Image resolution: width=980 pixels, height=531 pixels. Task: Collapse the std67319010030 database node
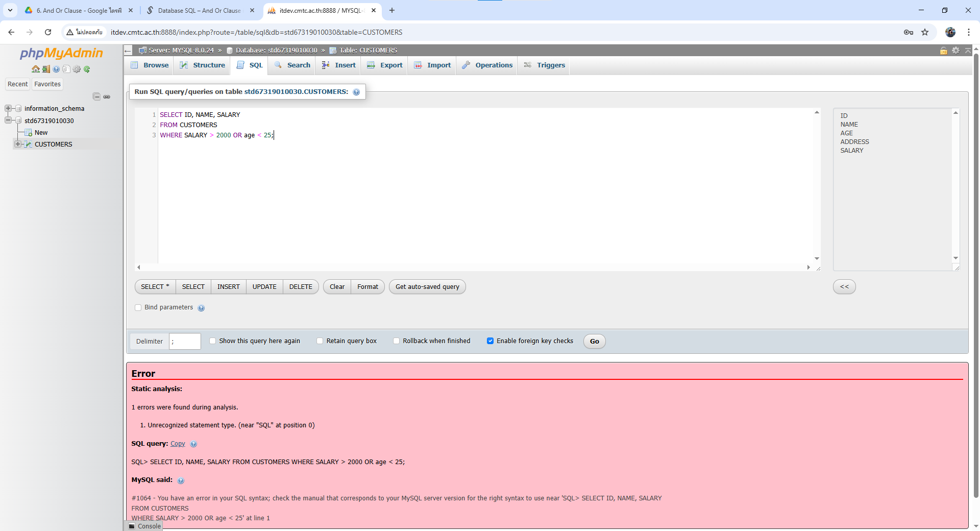click(x=8, y=120)
